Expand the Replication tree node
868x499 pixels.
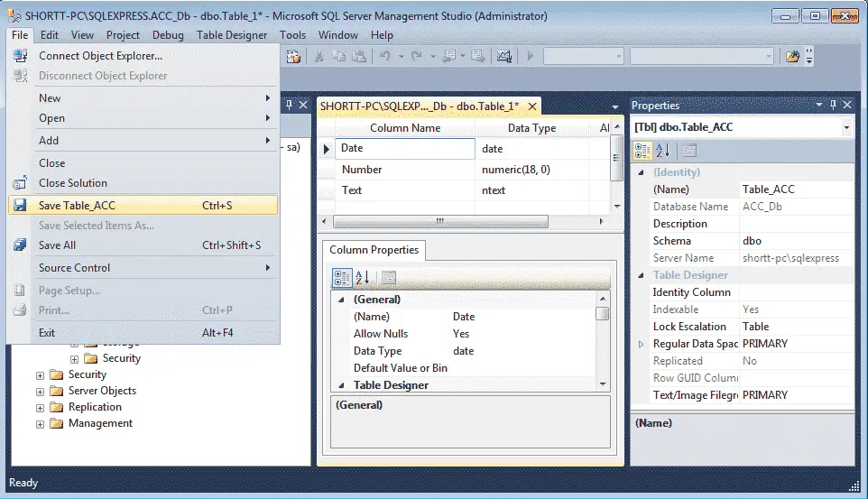tap(40, 408)
